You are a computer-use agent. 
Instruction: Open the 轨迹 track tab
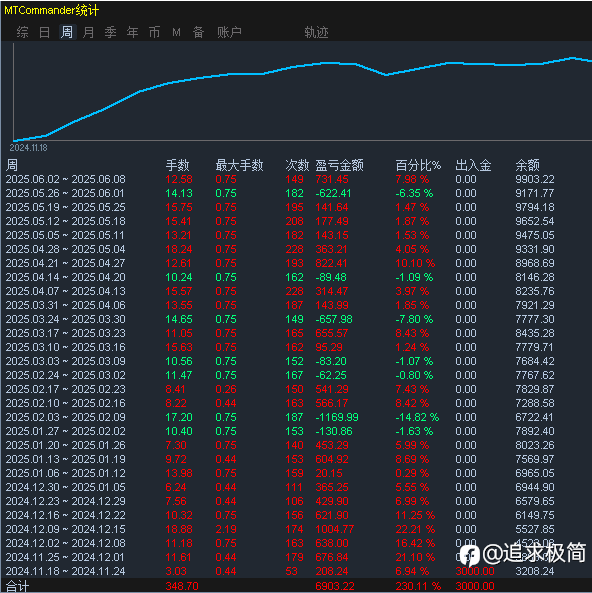316,32
